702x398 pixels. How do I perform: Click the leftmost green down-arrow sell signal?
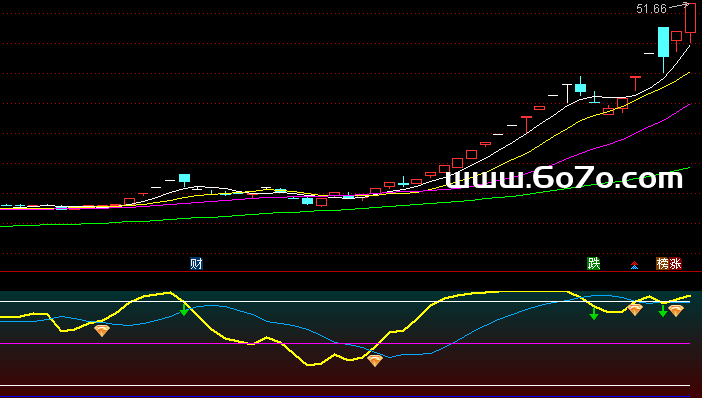pyautogui.click(x=184, y=310)
